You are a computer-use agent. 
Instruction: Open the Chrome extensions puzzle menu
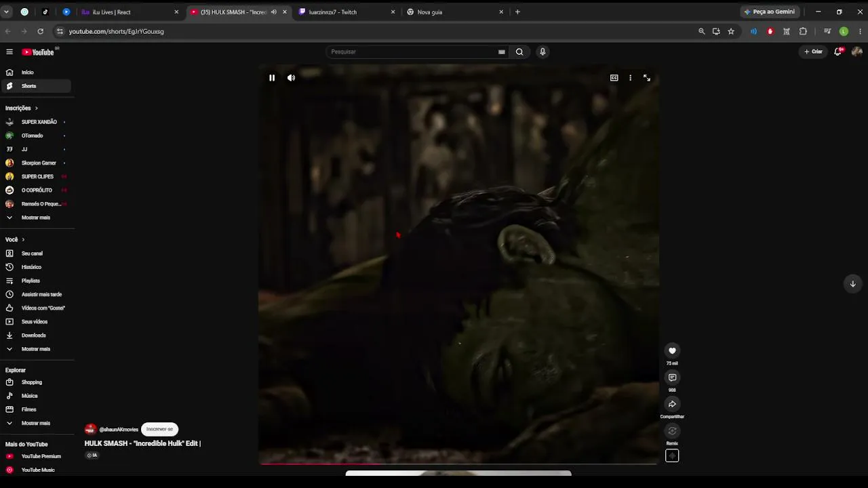point(803,31)
